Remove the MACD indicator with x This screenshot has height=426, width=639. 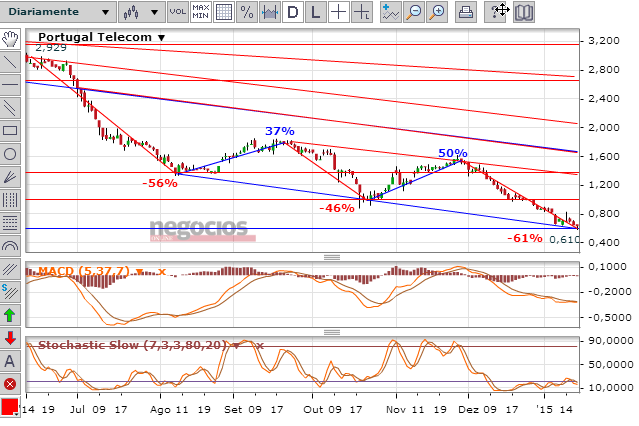(162, 272)
